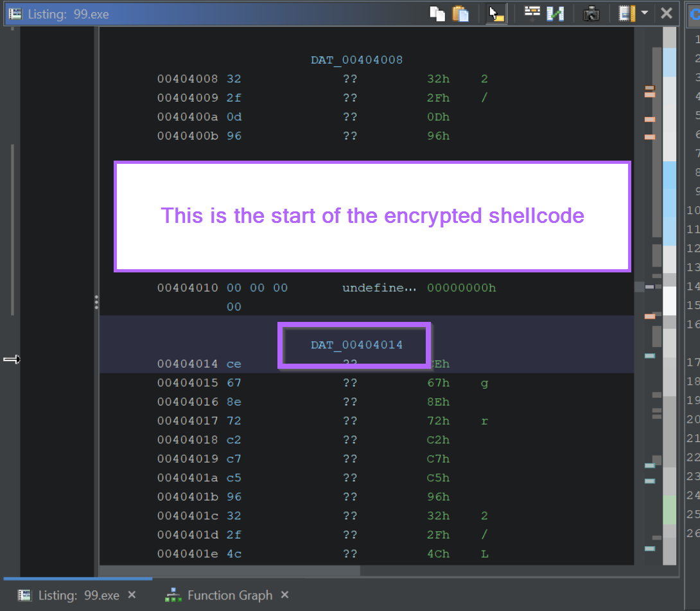Open the Paste special tool
Image resolution: width=700 pixels, height=611 pixels.
[462, 13]
